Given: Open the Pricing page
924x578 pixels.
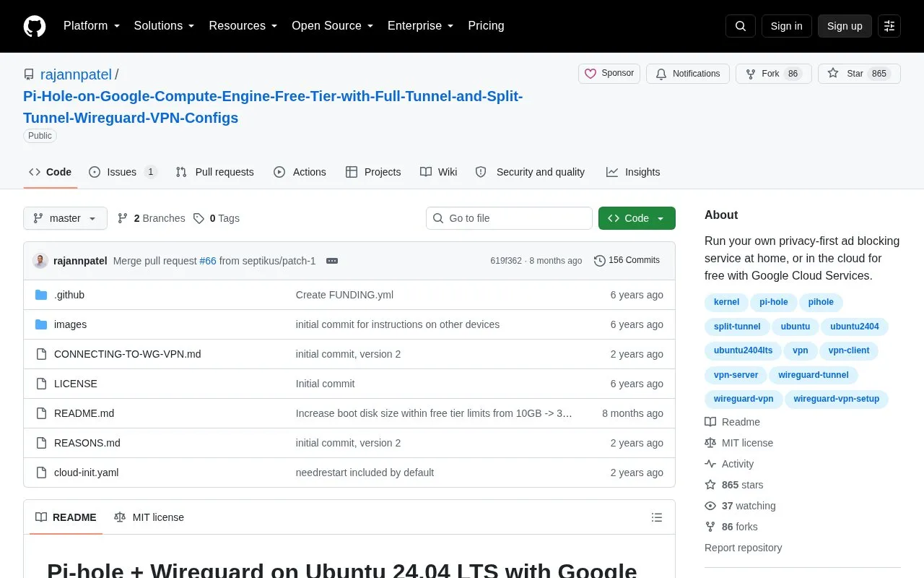Looking at the screenshot, I should (486, 26).
